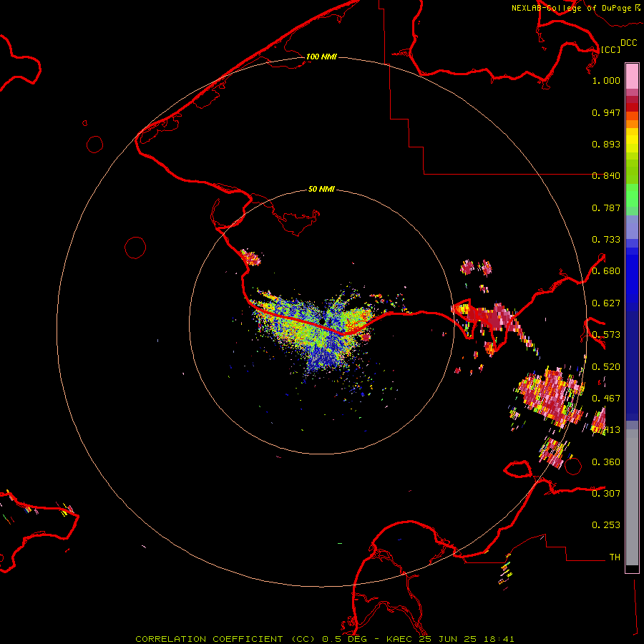Select the 0.520 legend value
The width and height of the screenshot is (644, 644).
(x=606, y=367)
